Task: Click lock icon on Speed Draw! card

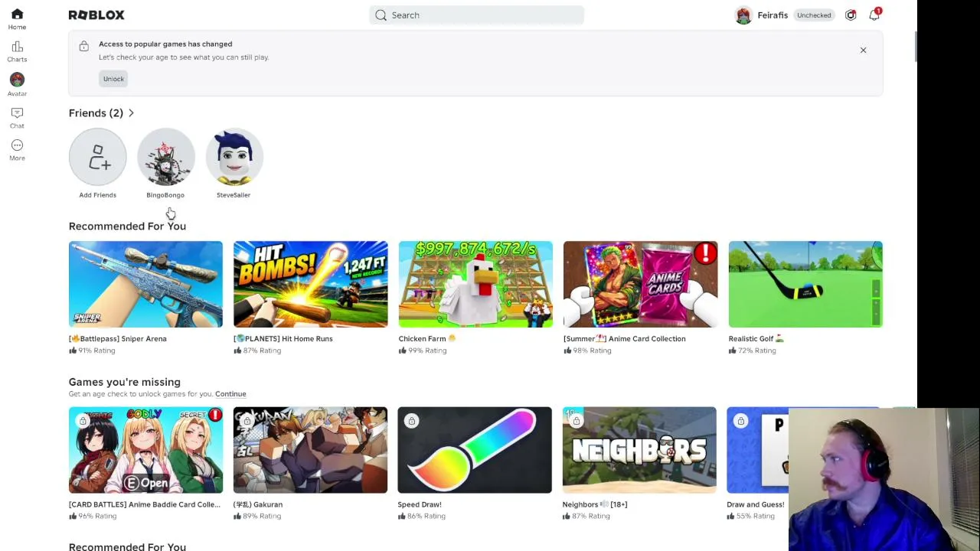Action: [411, 421]
